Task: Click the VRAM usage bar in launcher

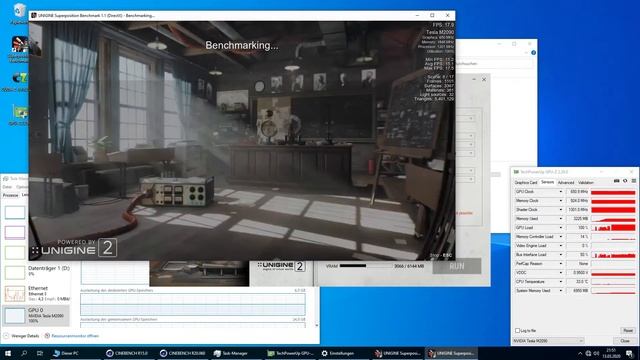Action: click(x=366, y=266)
